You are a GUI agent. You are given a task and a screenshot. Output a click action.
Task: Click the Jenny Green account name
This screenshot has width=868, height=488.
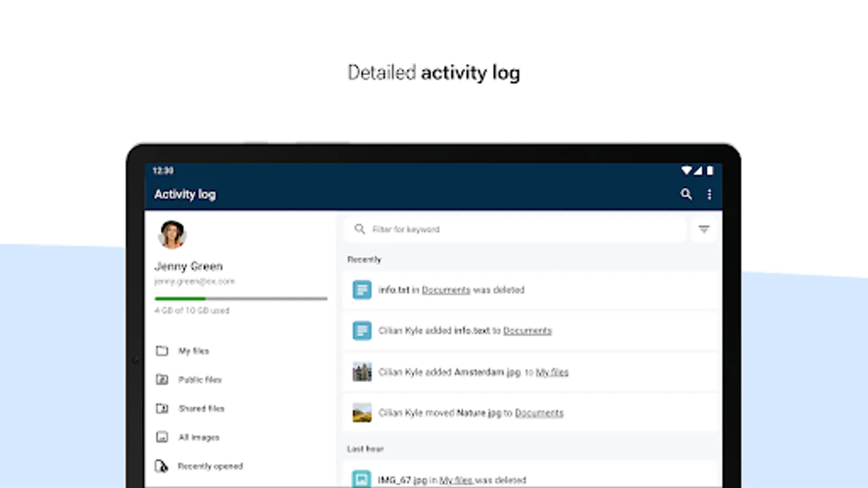189,266
